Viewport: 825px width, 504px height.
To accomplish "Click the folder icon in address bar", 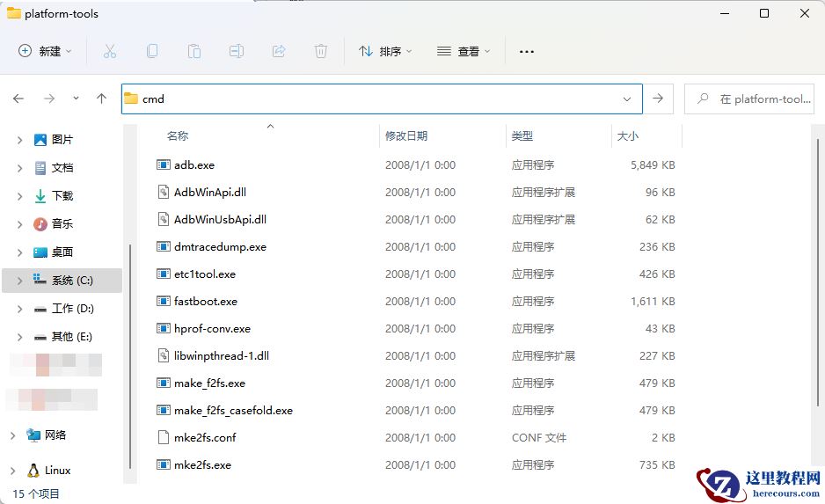I will click(x=131, y=99).
